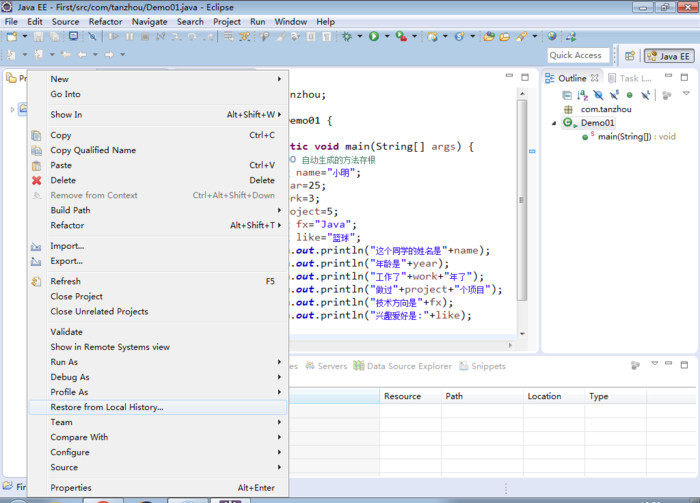The width and height of the screenshot is (700, 503).
Task: Click the Run Last Tool icon
Action: coord(401,37)
